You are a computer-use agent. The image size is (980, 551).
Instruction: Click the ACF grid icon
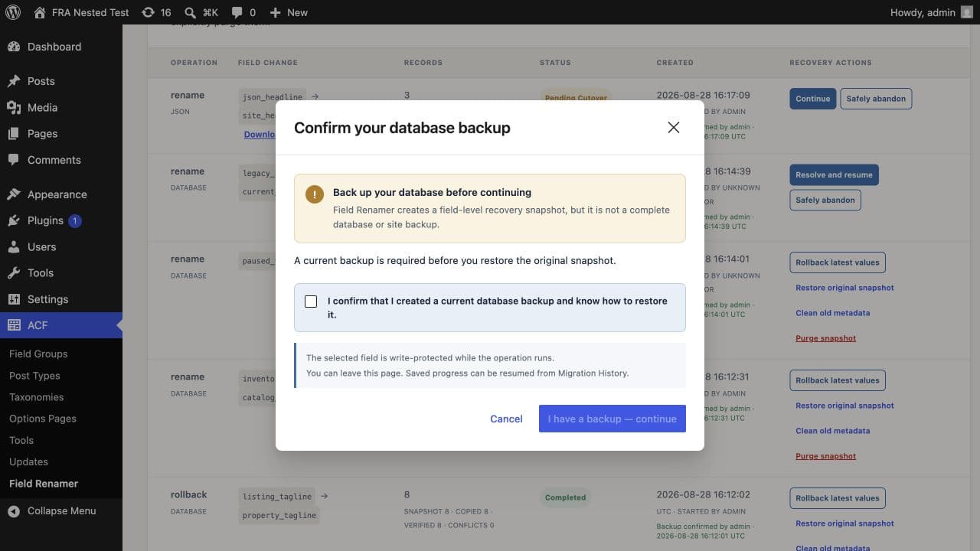(14, 325)
